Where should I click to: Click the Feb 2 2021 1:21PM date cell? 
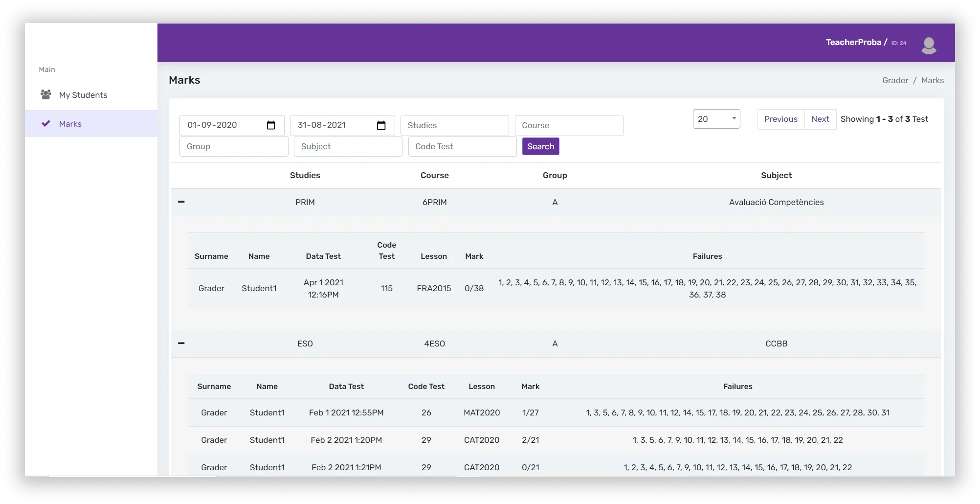coord(346,467)
